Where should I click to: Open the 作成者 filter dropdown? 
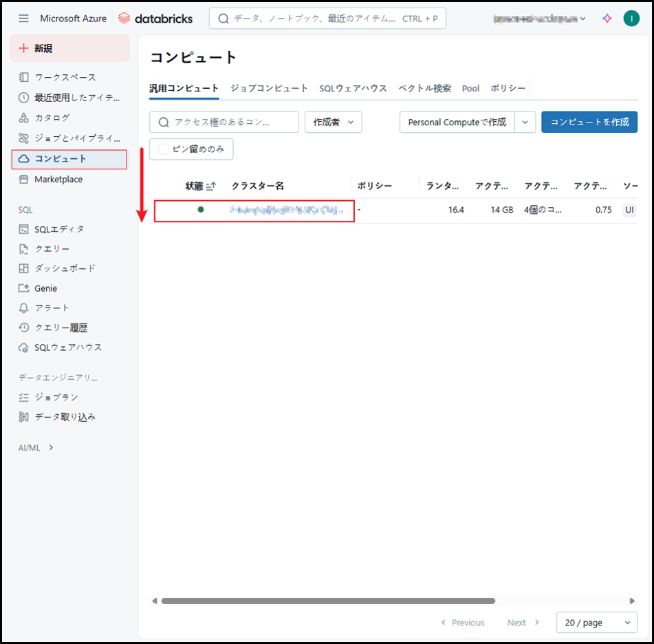click(x=334, y=122)
